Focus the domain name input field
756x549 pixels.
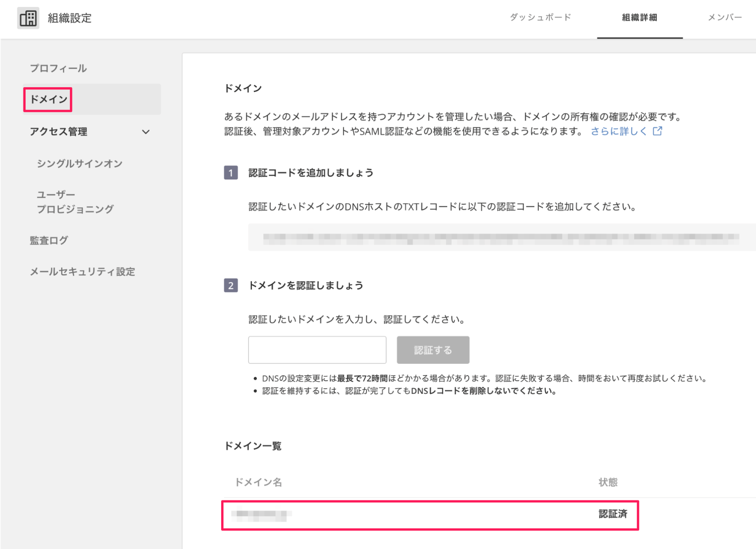(317, 350)
